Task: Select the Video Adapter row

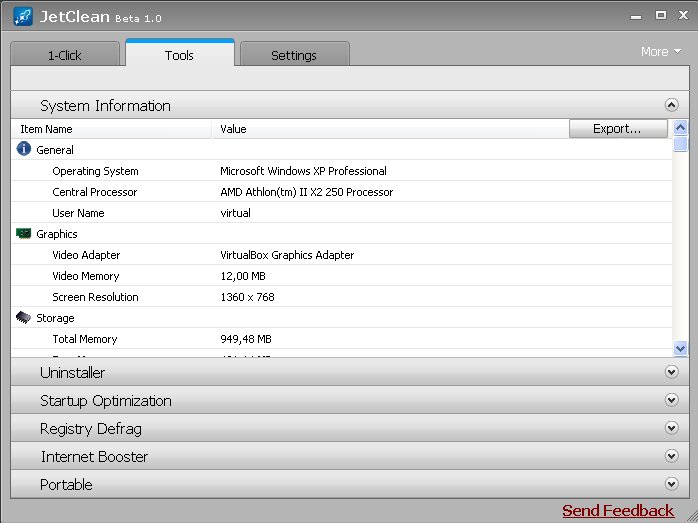Action: [x=341, y=255]
